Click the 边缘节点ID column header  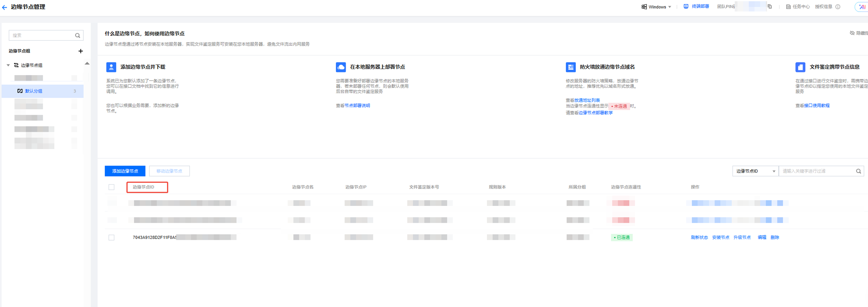[143, 187]
